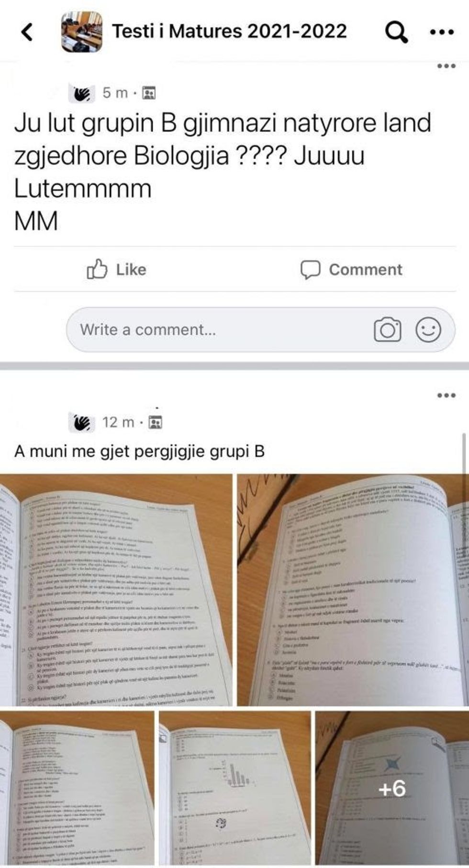Open options menu for the grupi B post
The image size is (469, 868).
tap(447, 395)
